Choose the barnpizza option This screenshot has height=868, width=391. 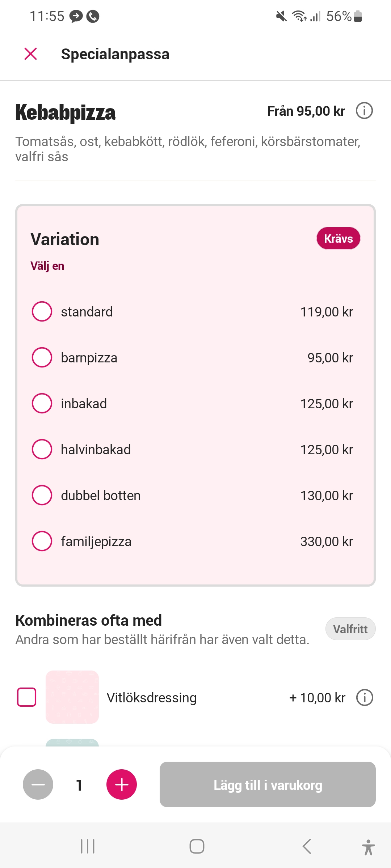42,357
